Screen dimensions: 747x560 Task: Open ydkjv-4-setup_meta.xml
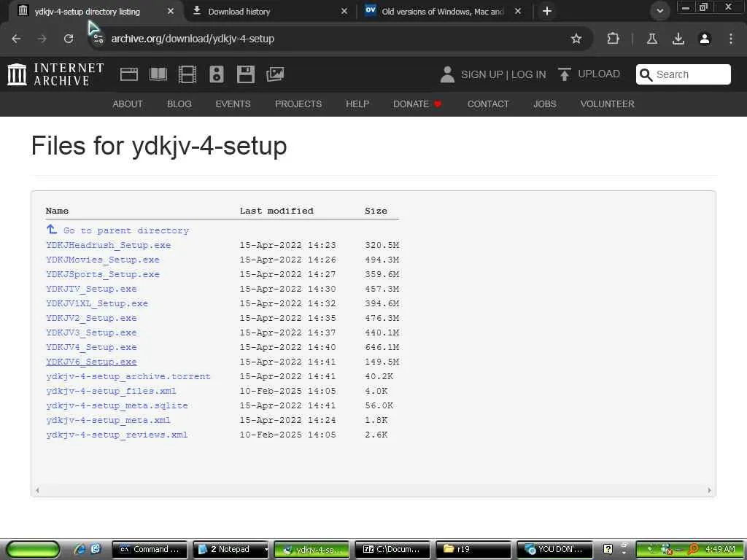pos(108,421)
